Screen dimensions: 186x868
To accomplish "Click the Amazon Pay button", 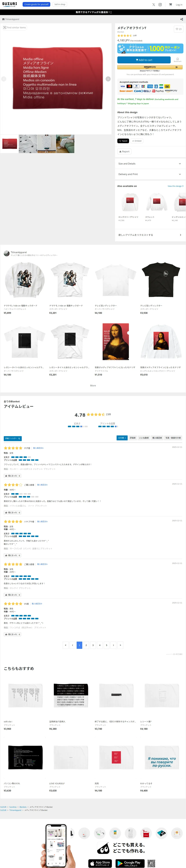I will pyautogui.click(x=150, y=67).
